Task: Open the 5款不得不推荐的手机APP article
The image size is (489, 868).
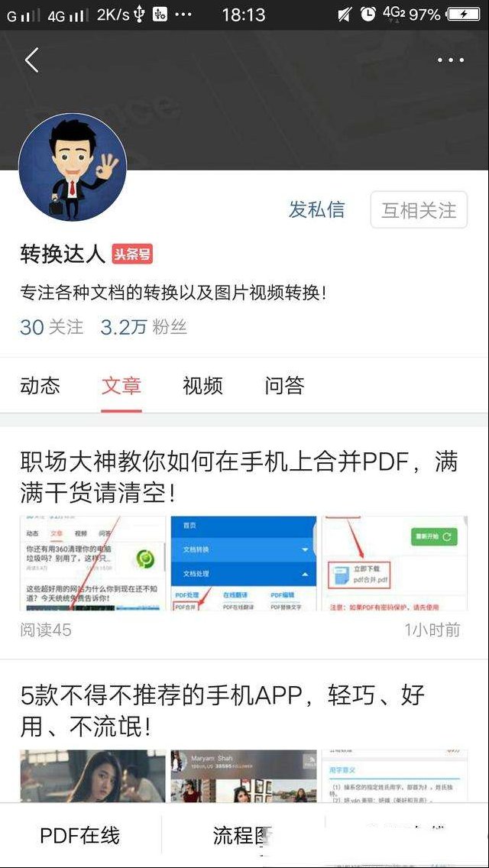Action: tap(222, 711)
